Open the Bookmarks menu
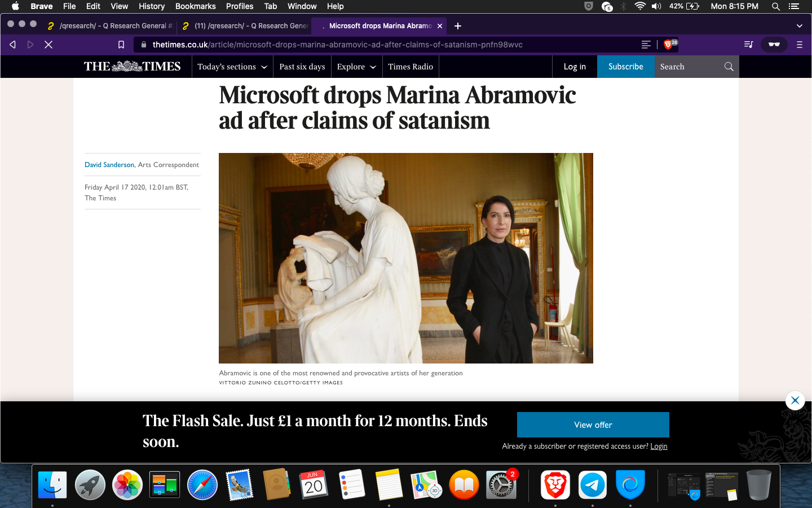The width and height of the screenshot is (812, 508). pos(195,6)
